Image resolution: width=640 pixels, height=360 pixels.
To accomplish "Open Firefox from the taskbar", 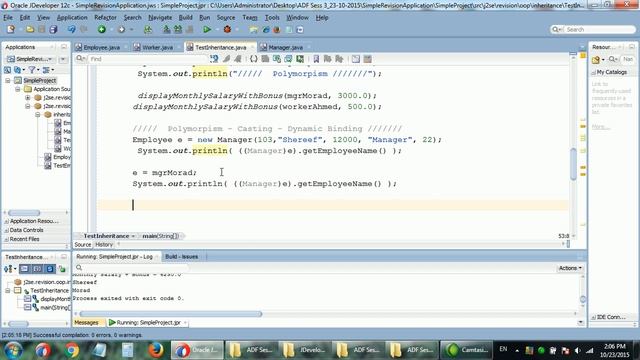I will [156, 350].
